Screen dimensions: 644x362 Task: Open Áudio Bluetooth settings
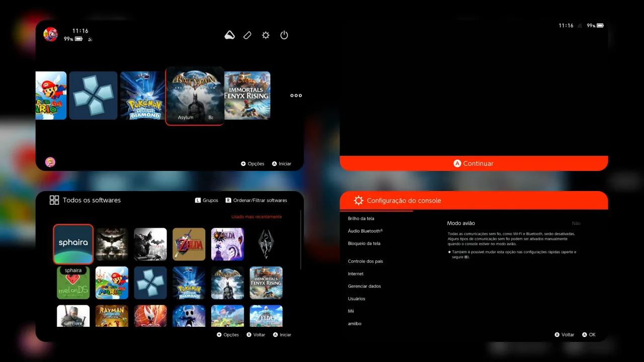click(x=366, y=231)
